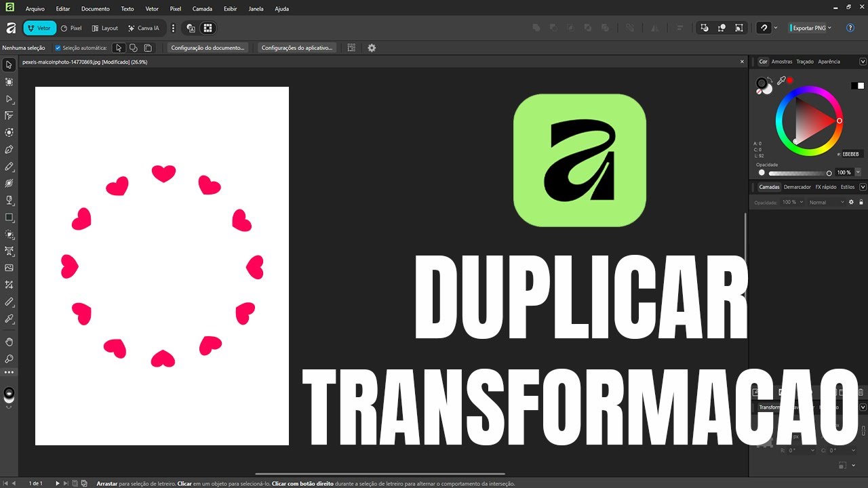Click the recent red color swatch
Image resolution: width=868 pixels, height=488 pixels.
click(790, 80)
